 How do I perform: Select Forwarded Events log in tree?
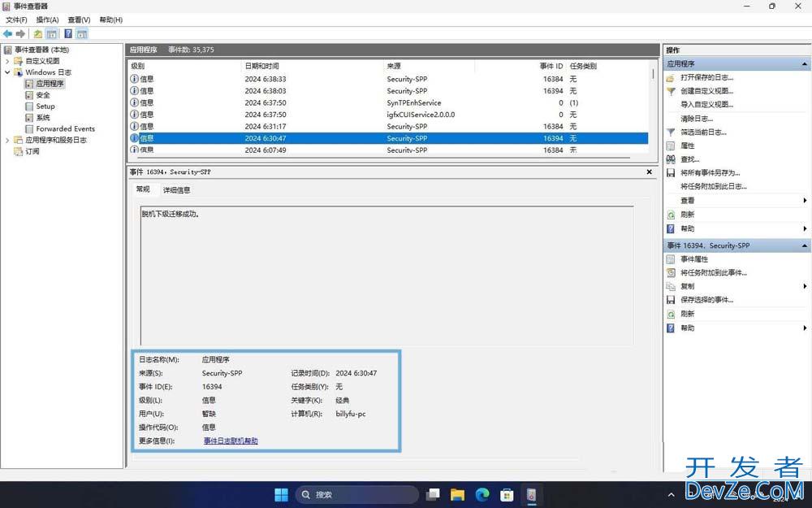65,129
